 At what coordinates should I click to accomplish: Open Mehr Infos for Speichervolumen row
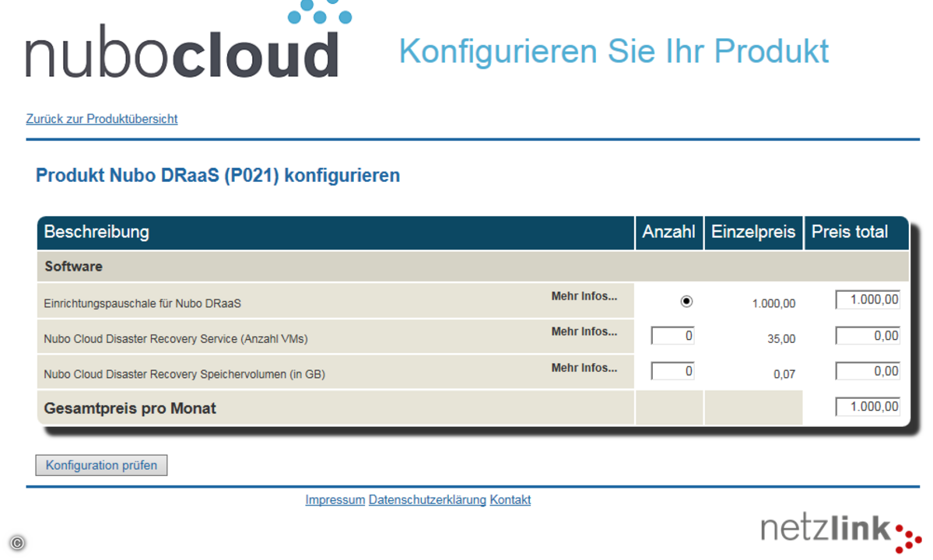pyautogui.click(x=584, y=368)
